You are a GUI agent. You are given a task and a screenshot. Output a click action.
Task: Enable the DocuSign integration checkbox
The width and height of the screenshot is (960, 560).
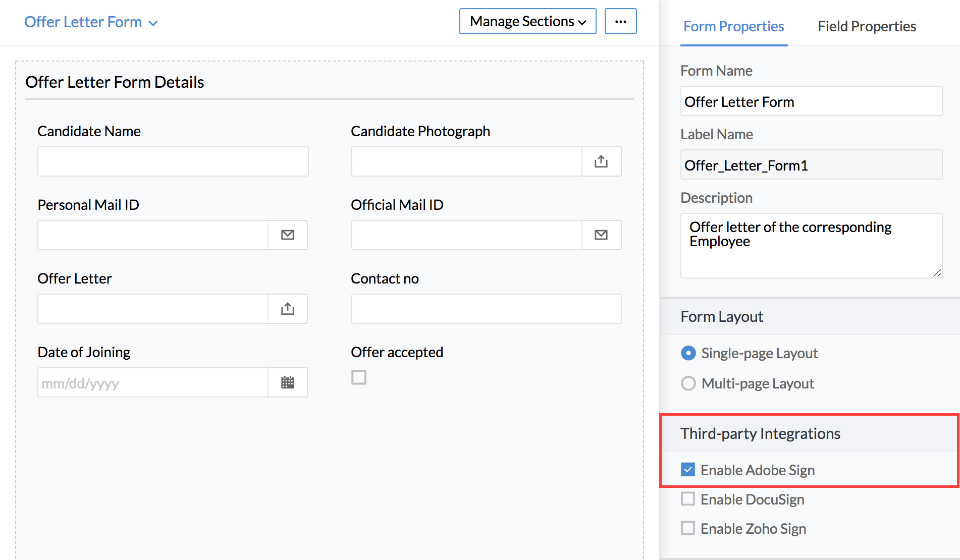(x=688, y=499)
